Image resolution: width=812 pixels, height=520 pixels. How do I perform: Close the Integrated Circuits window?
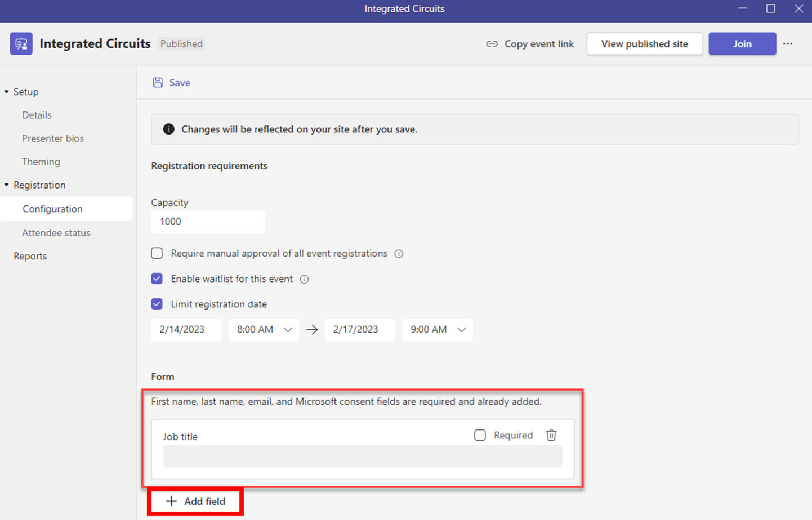tap(798, 9)
